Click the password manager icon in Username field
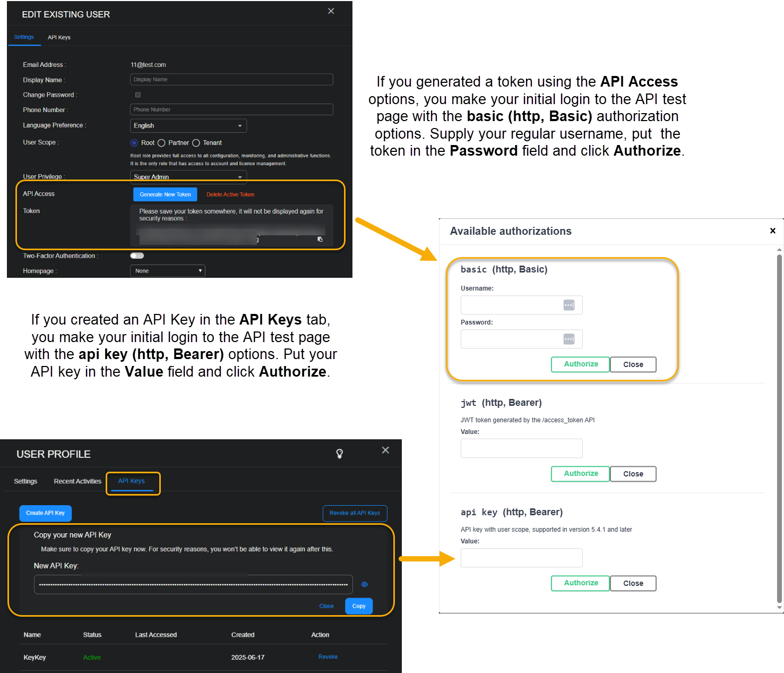 (x=568, y=305)
